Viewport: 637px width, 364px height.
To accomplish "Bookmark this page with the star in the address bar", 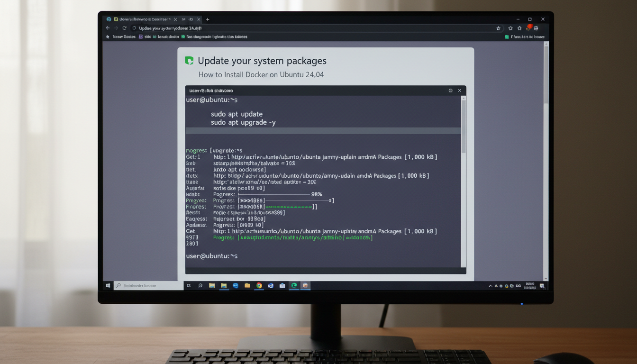I will click(498, 28).
